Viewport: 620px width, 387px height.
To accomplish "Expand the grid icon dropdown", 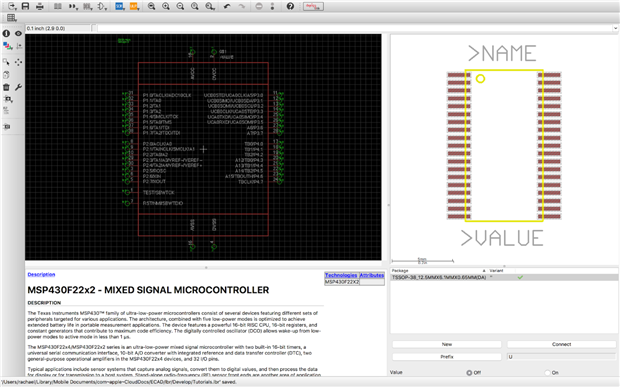I will click(x=12, y=18).
